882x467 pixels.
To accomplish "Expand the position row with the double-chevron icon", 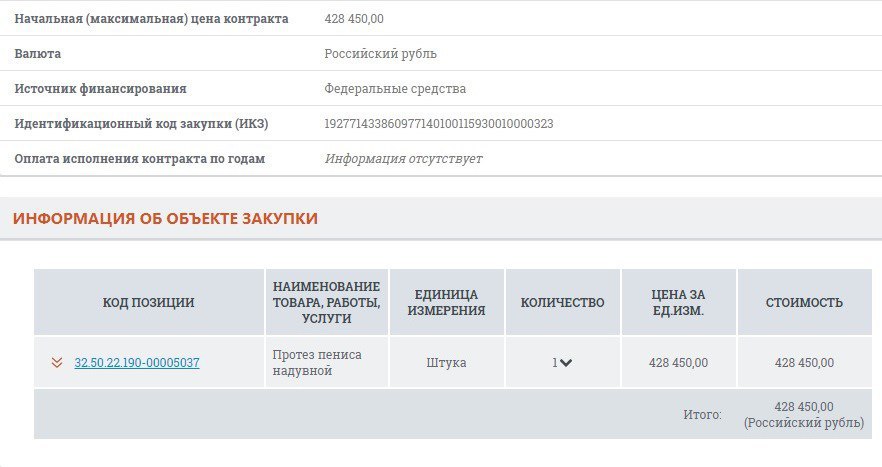I will point(57,363).
